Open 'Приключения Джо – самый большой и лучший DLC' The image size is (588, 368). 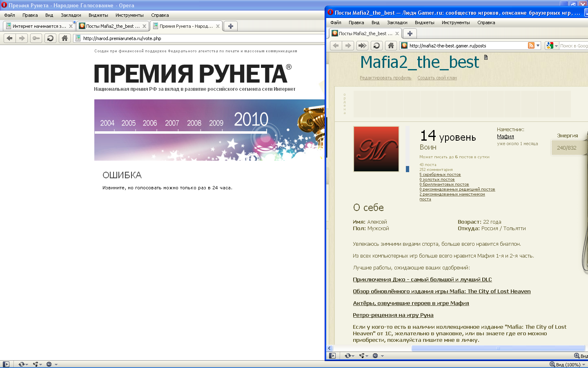pyautogui.click(x=422, y=280)
